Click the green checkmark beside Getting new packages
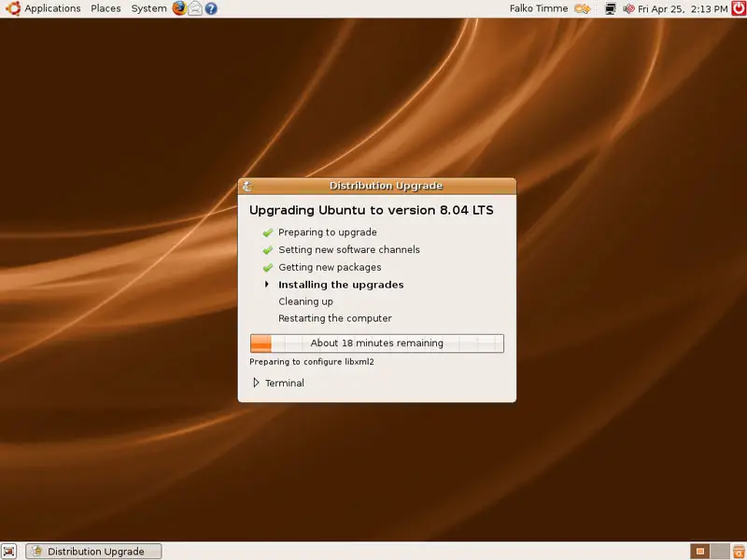Image resolution: width=747 pixels, height=560 pixels. click(268, 268)
